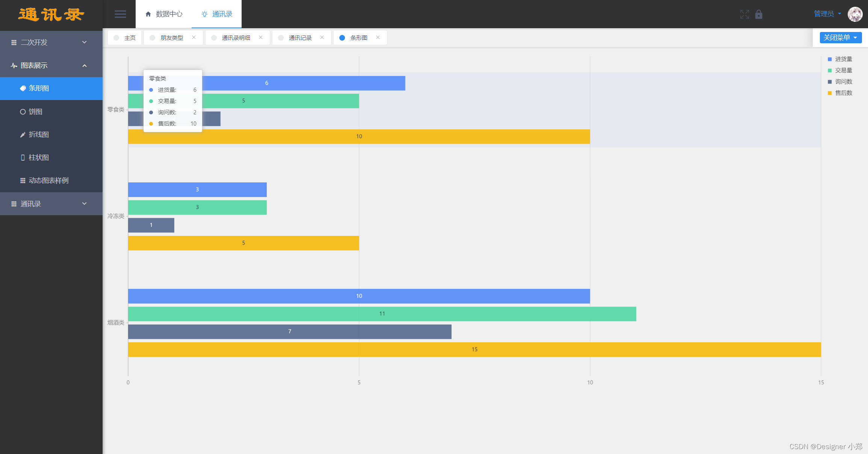Click the hamburger menu collapse icon
This screenshot has width=868, height=454.
pos(120,14)
